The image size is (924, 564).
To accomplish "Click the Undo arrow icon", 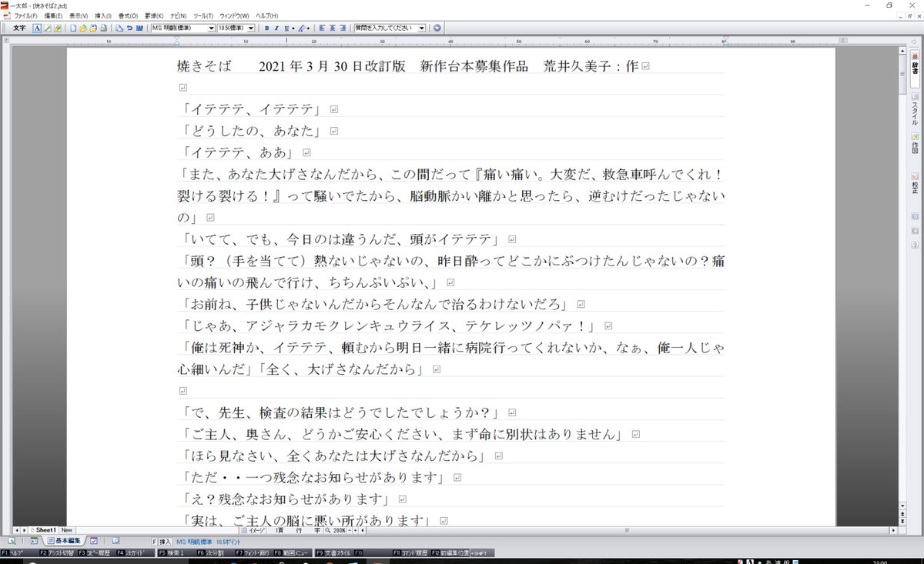I will coord(129,28).
